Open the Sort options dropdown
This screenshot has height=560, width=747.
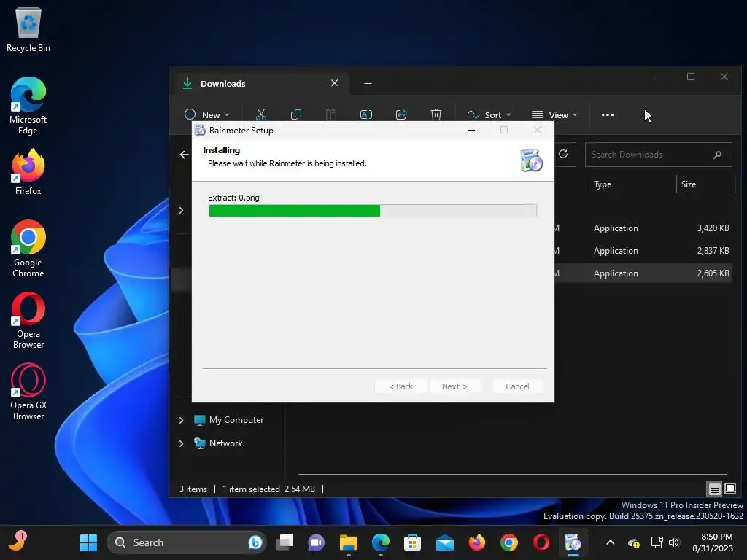tap(489, 114)
